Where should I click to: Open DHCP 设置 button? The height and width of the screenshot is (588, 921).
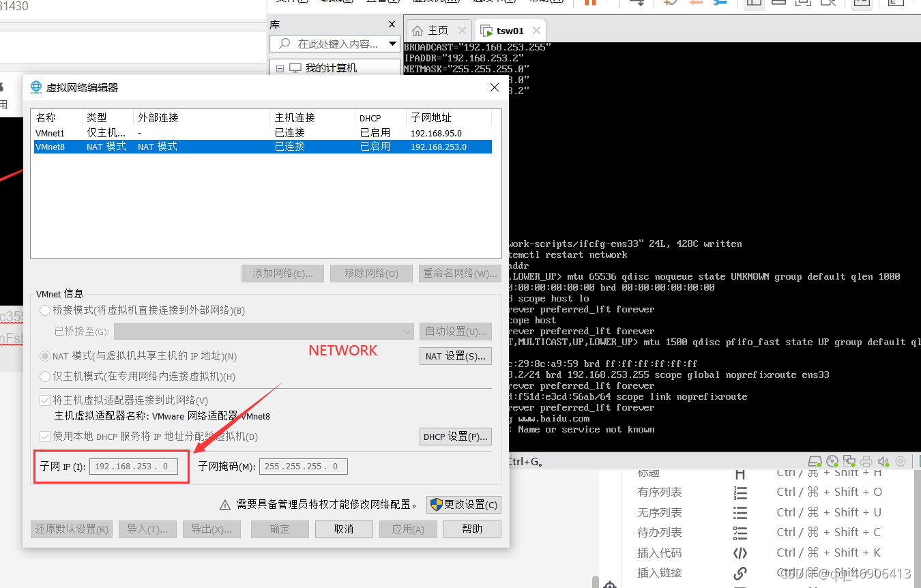pyautogui.click(x=456, y=437)
